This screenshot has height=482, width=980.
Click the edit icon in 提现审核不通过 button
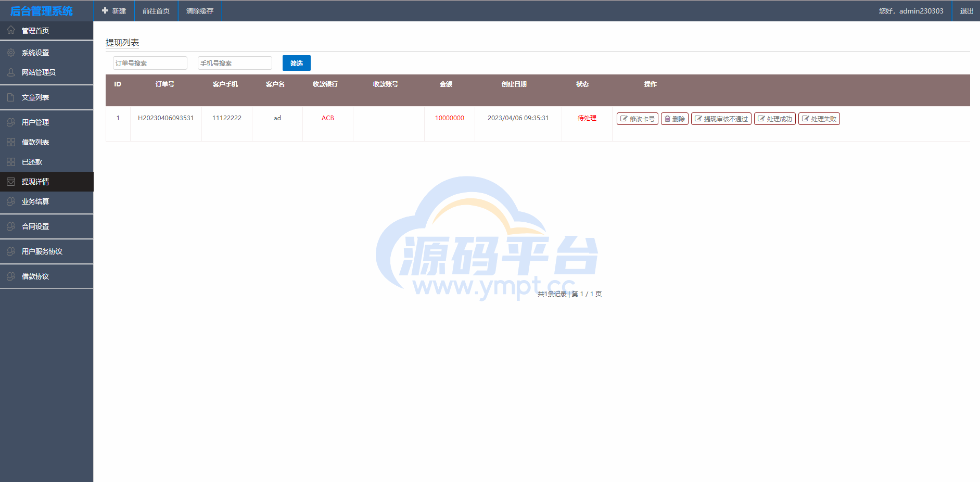(x=698, y=119)
